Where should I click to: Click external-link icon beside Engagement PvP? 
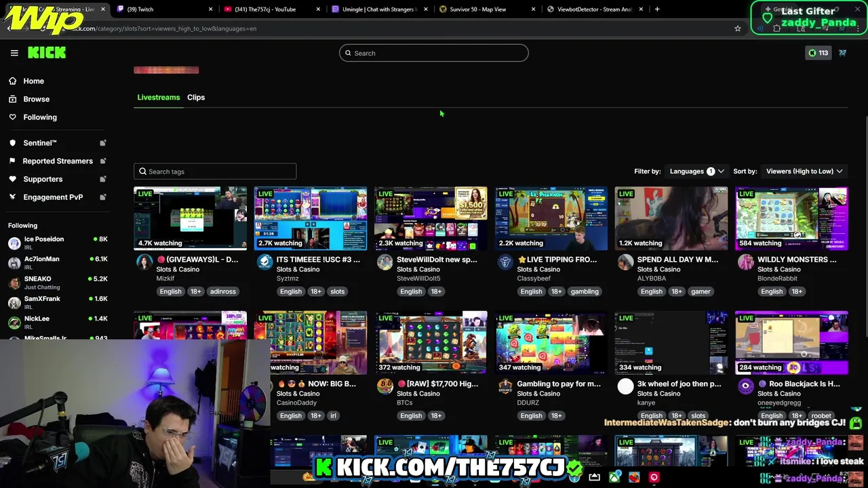103,197
